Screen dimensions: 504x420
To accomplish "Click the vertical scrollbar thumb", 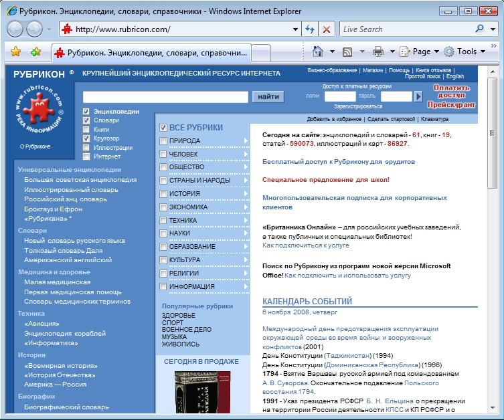I will (x=493, y=133).
